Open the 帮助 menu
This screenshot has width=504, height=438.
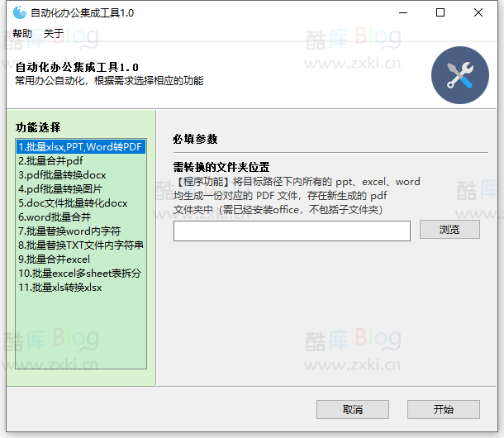22,33
